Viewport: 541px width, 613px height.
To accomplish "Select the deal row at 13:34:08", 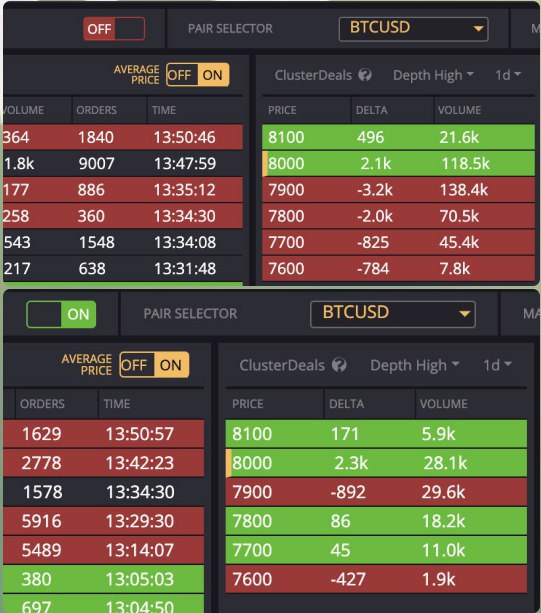I will tap(123, 242).
